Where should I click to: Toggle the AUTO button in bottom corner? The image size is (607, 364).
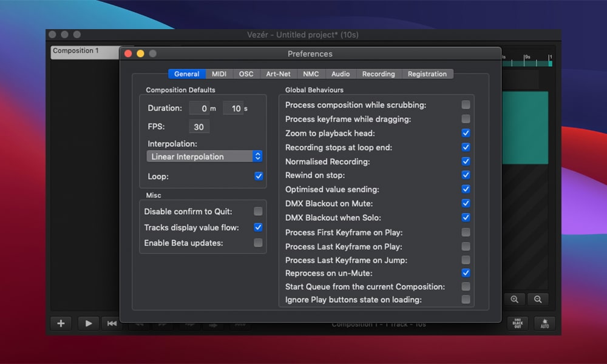(544, 323)
